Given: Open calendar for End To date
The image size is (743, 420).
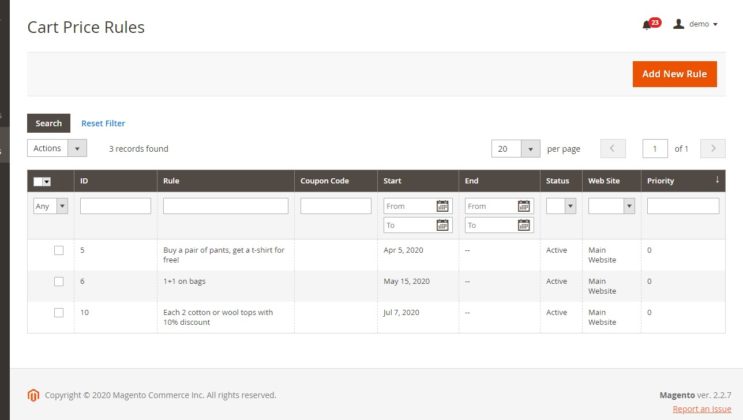Looking at the screenshot, I should (524, 225).
